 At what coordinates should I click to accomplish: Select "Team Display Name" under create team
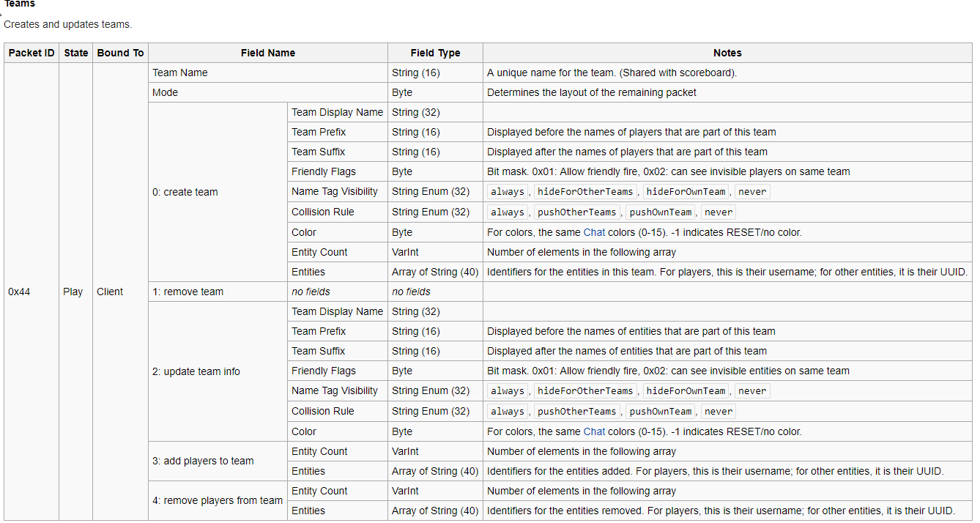(x=338, y=112)
